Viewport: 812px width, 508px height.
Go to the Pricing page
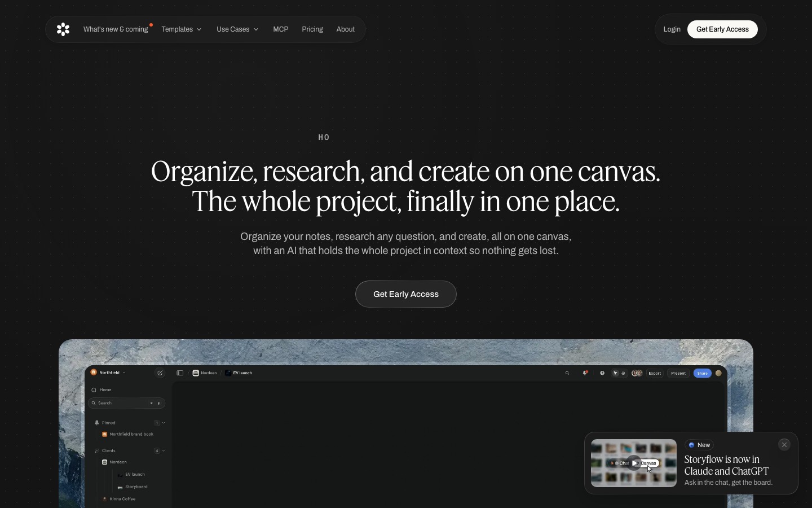coord(312,29)
